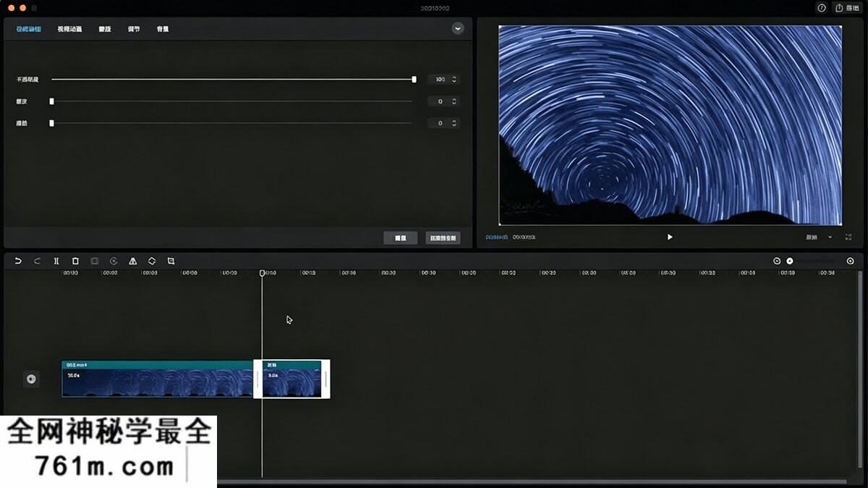Rotate the clip with rotate icon
Image resolution: width=868 pixels, height=488 pixels.
[152, 261]
